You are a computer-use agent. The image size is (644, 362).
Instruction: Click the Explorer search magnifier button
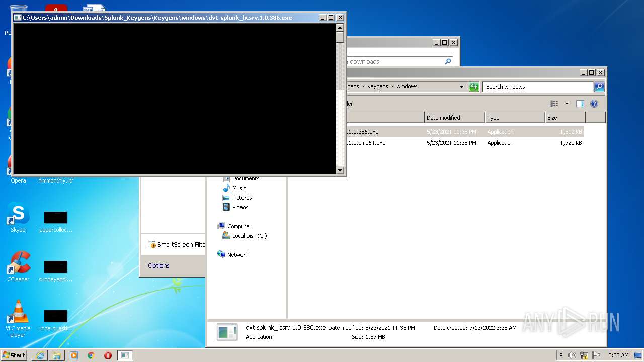[x=599, y=87]
